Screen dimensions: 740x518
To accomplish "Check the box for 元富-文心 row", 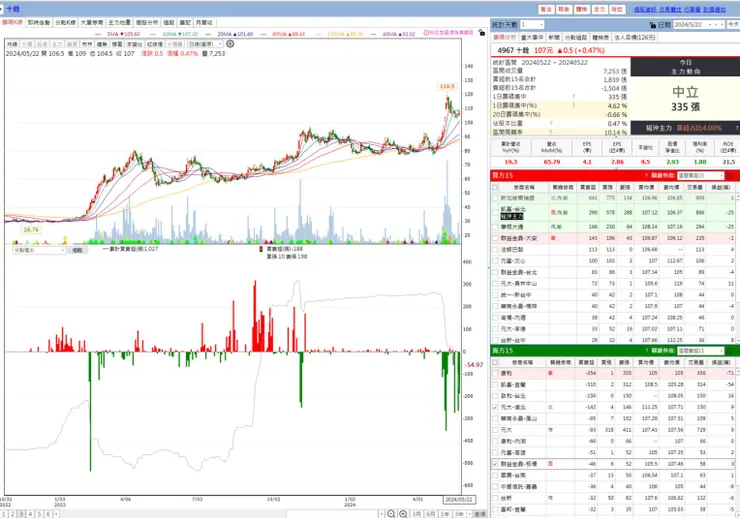I will [x=495, y=260].
